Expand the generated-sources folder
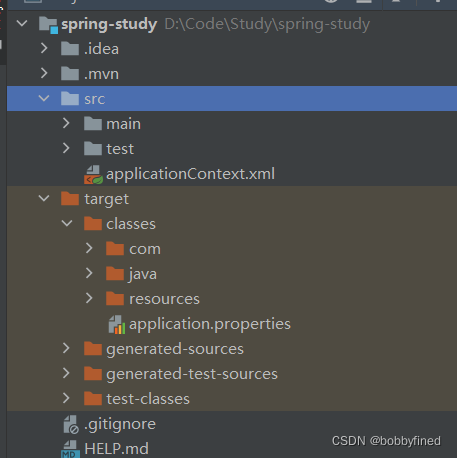Image resolution: width=457 pixels, height=458 pixels. [x=66, y=349]
